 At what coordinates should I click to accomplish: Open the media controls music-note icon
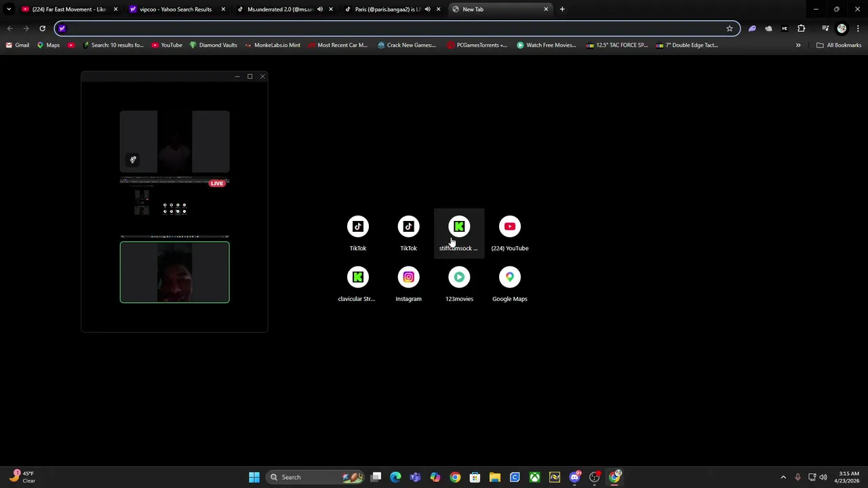tap(825, 28)
